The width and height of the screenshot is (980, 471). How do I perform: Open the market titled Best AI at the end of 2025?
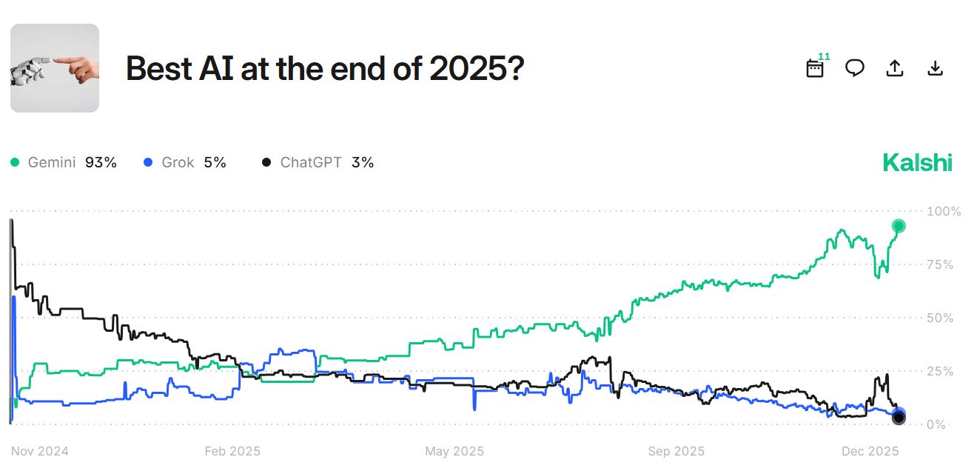(324, 68)
